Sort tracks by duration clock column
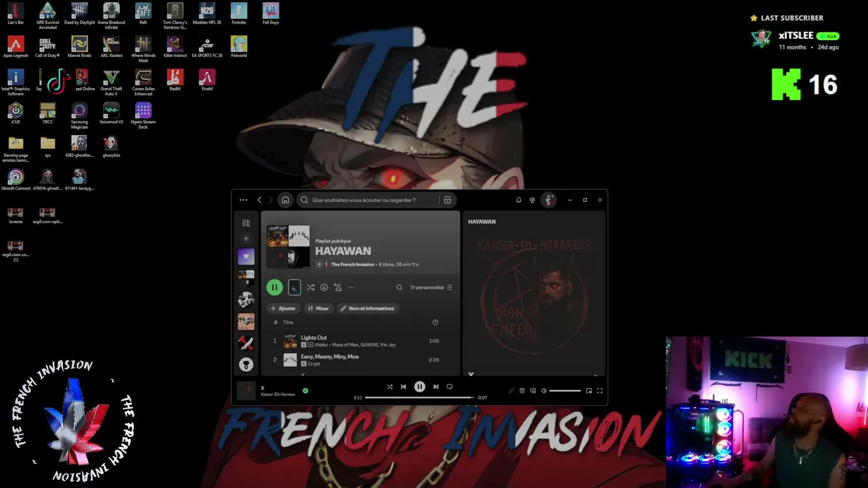Image resolution: width=868 pixels, height=488 pixels. click(435, 323)
